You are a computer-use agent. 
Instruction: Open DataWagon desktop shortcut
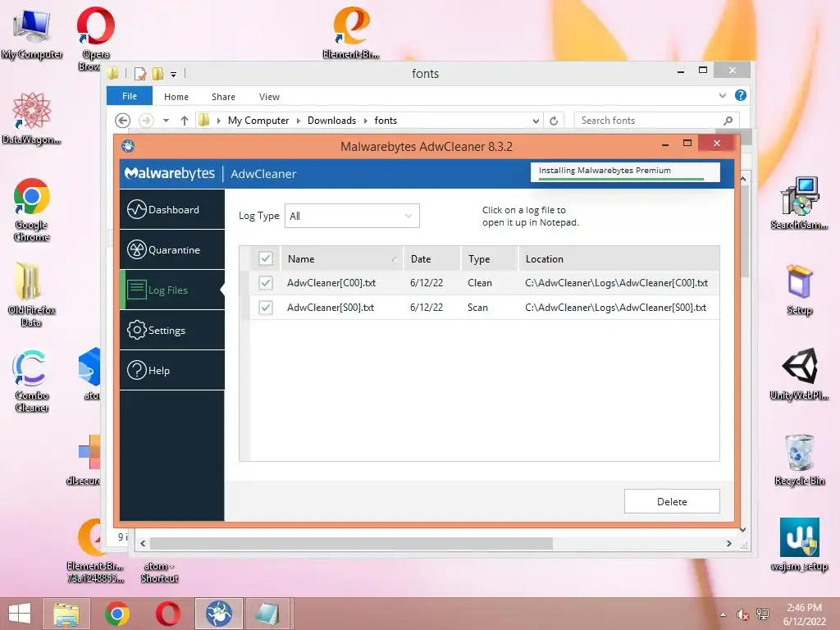click(32, 118)
